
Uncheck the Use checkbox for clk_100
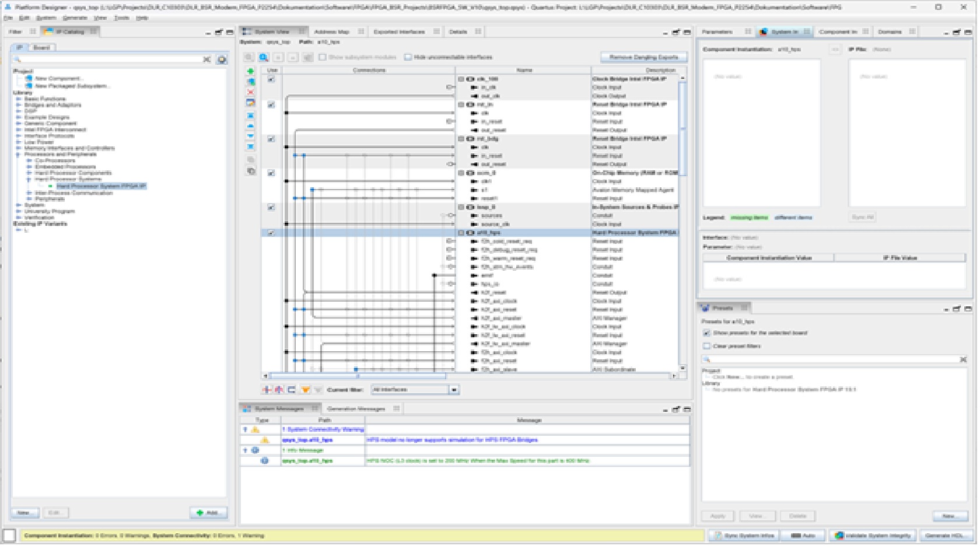pos(271,79)
